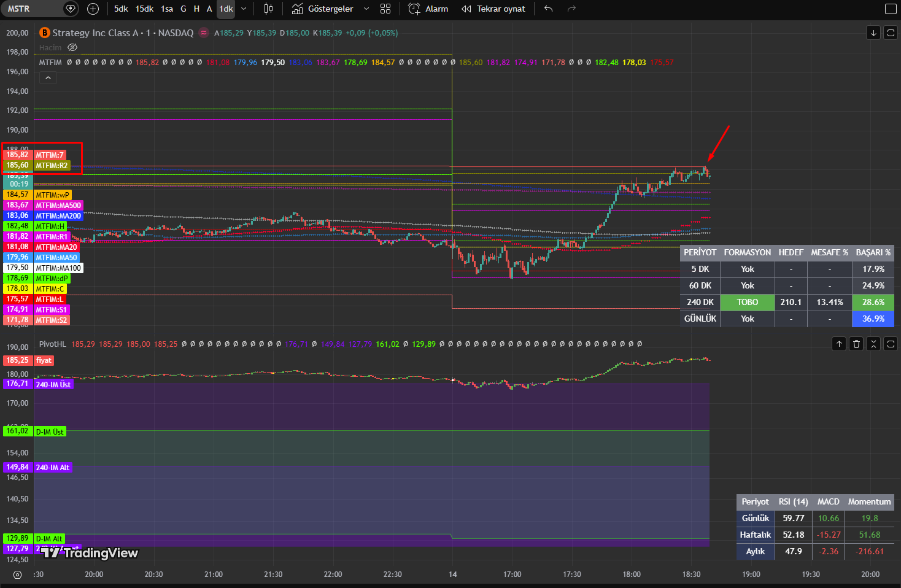This screenshot has height=588, width=901.
Task: Create a new Alarm
Action: [428, 9]
